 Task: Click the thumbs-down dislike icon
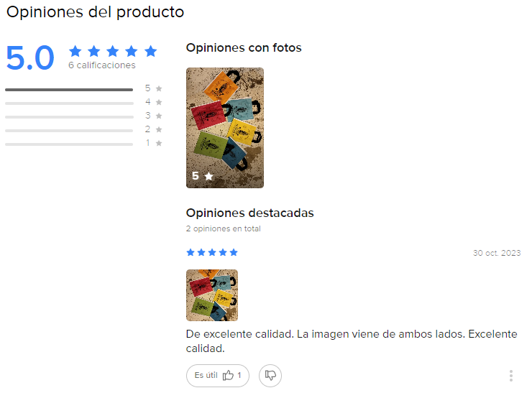tap(270, 375)
